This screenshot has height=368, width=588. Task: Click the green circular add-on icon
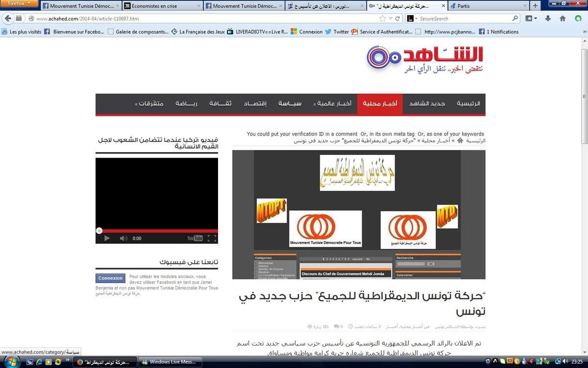coord(578,19)
